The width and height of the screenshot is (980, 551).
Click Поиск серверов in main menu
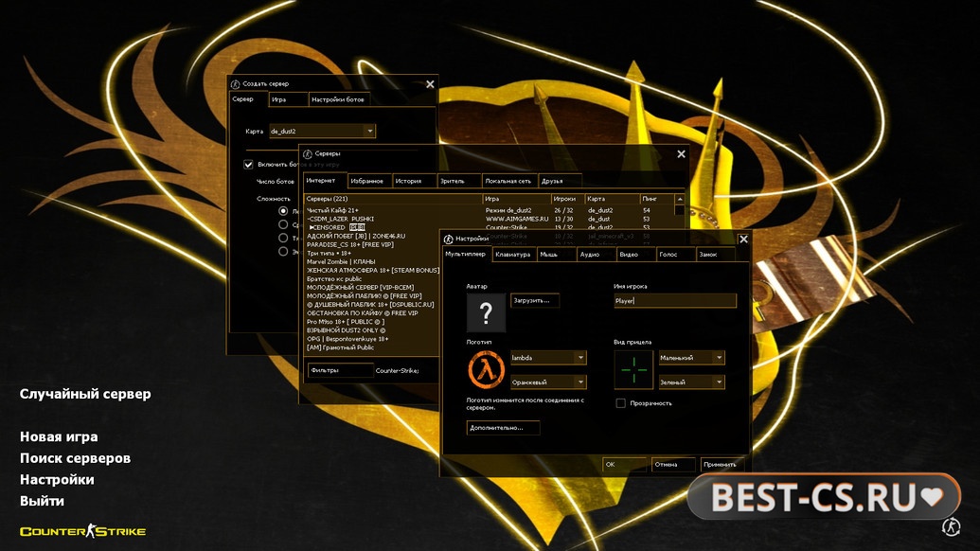(x=75, y=458)
